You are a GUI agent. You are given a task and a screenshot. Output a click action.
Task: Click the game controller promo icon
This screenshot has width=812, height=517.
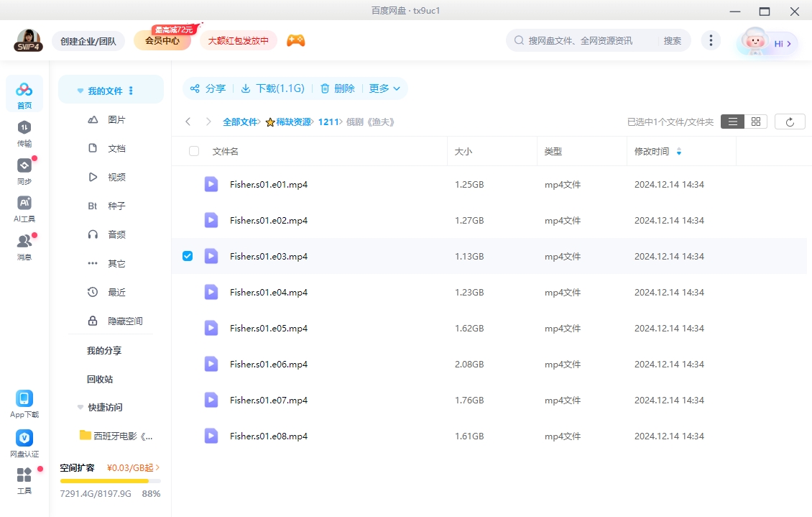coord(297,41)
